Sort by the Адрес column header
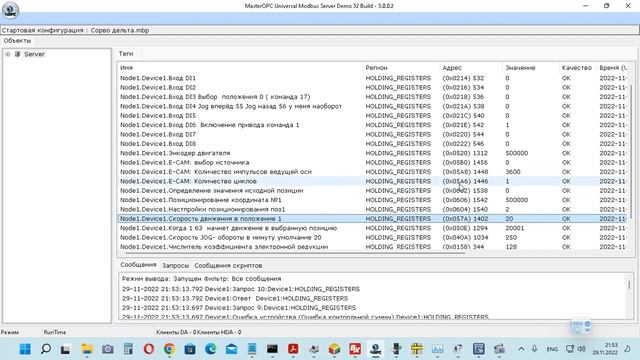Screen dimensions: 640x360 tap(452, 68)
